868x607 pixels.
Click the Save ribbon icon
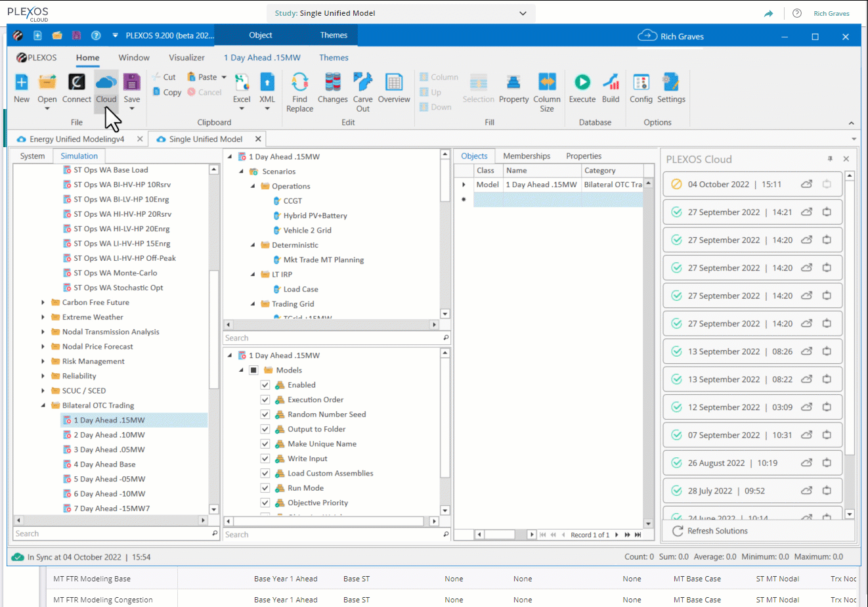(132, 82)
